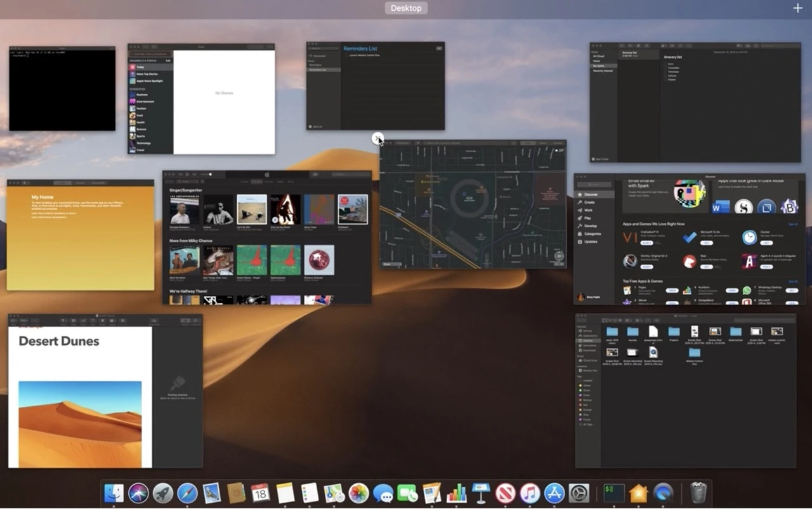Select Categories in App Store sidebar
Screen dimensions: 812x509
click(594, 234)
